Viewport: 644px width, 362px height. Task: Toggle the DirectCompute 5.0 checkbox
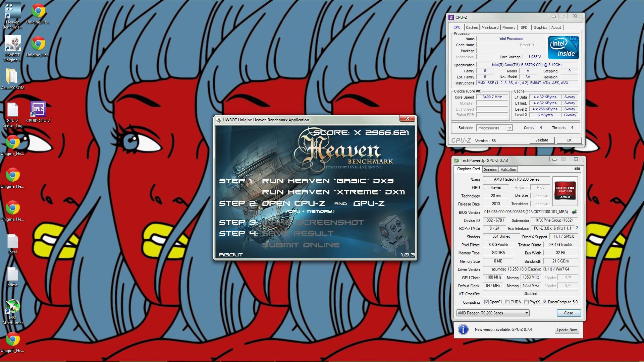545,302
